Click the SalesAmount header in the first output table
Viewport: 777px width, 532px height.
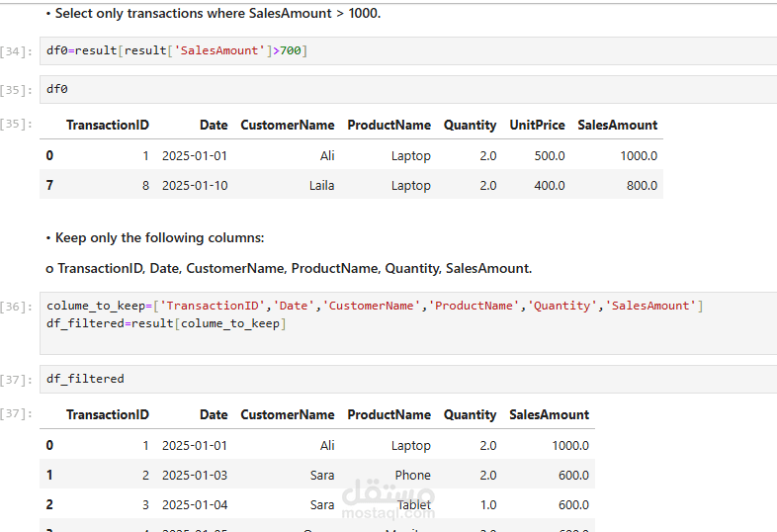click(618, 125)
